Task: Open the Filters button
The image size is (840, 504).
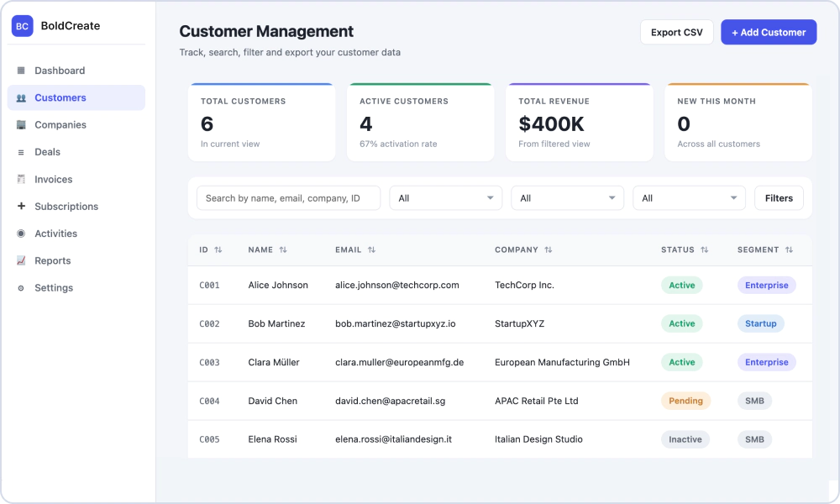Action: [779, 198]
